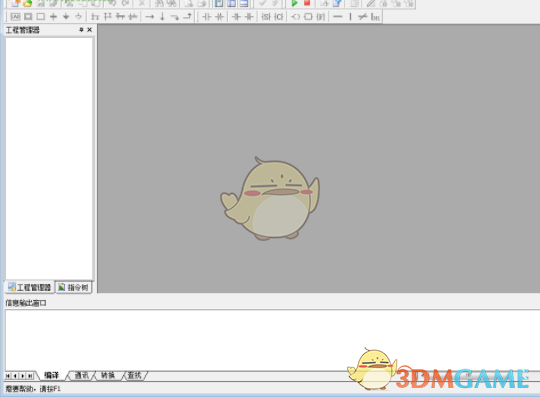
Task: Close the project manager panel
Action: 90,30
